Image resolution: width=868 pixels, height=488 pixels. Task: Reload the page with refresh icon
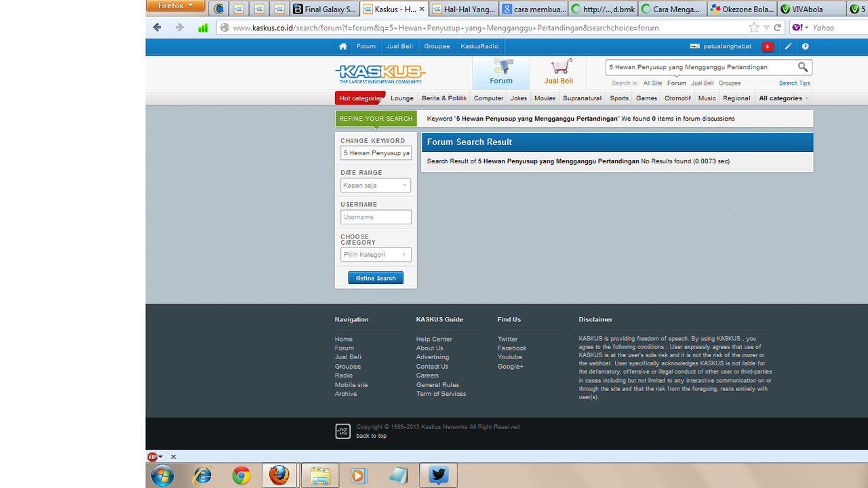777,28
